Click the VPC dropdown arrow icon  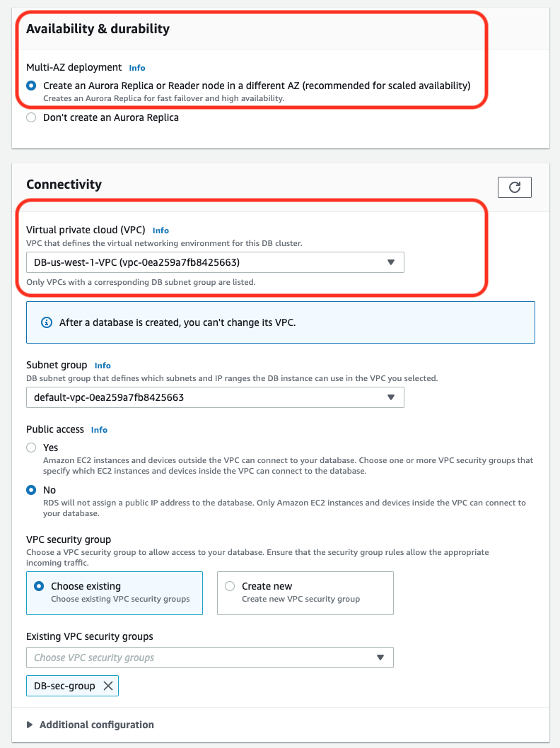(x=391, y=262)
